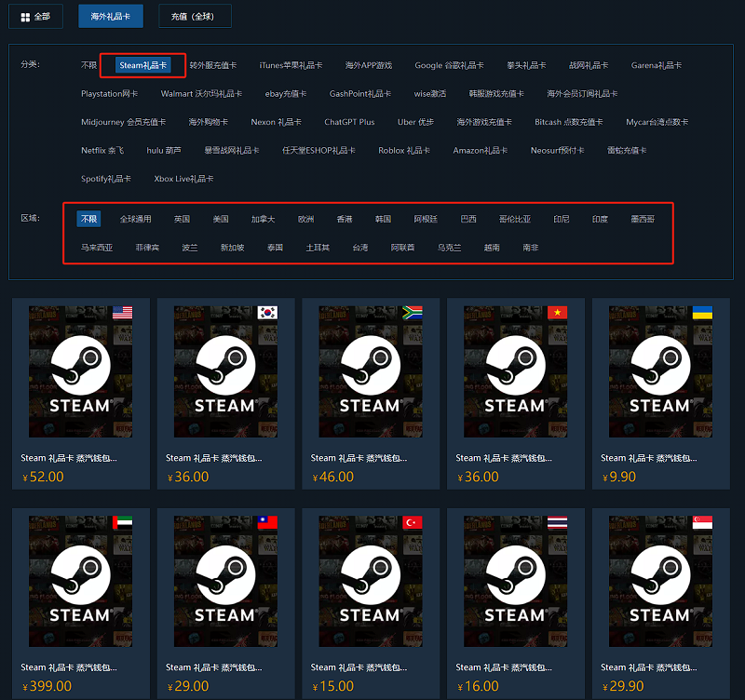This screenshot has width=745, height=700.
Task: Click the Singapore flag on the ¥29.90 card
Action: tap(702, 522)
